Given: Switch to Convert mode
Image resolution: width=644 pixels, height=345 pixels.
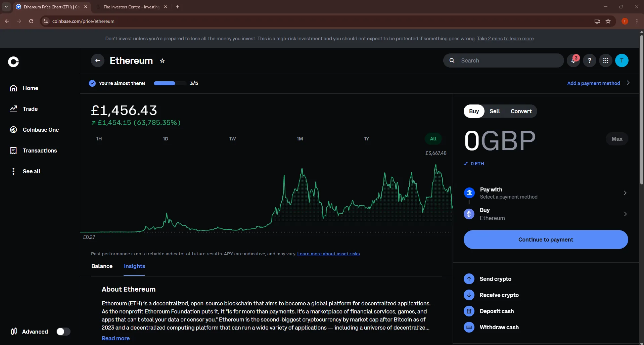Looking at the screenshot, I should pos(521,111).
